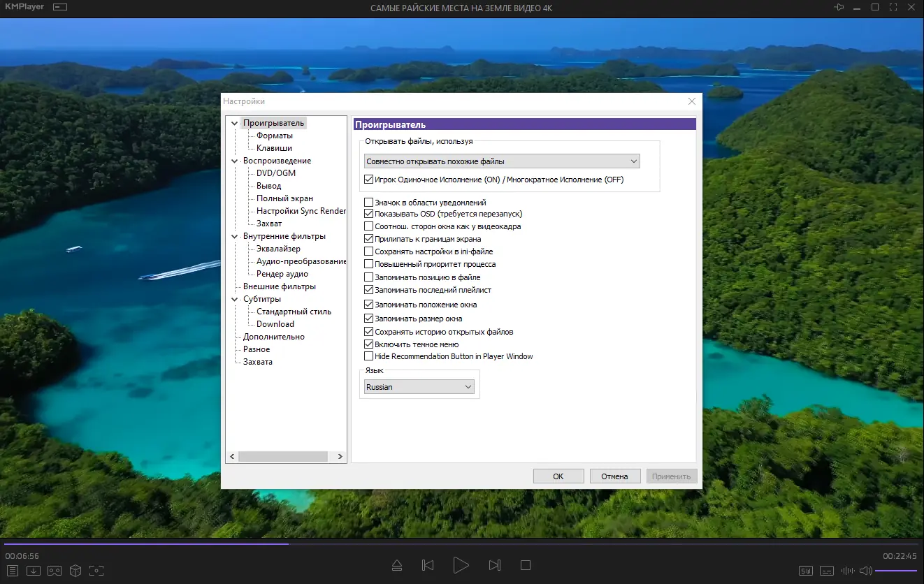Click the 3D cube icon

75,571
